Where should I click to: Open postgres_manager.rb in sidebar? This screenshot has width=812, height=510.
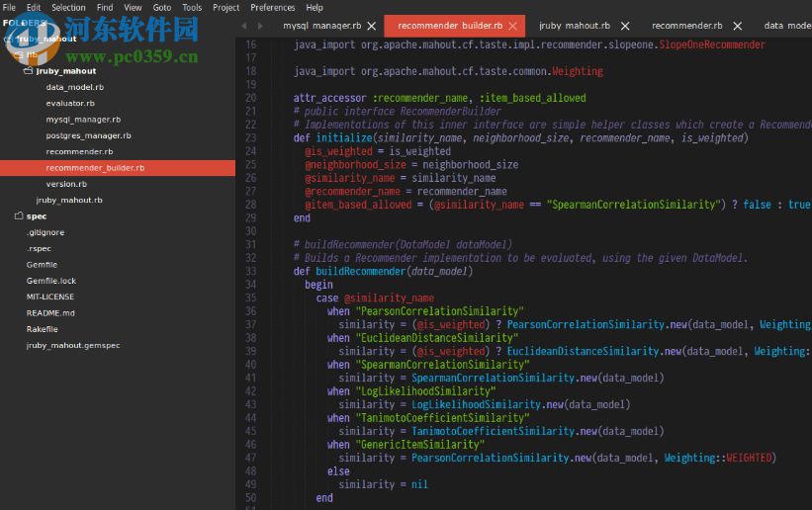(x=88, y=135)
